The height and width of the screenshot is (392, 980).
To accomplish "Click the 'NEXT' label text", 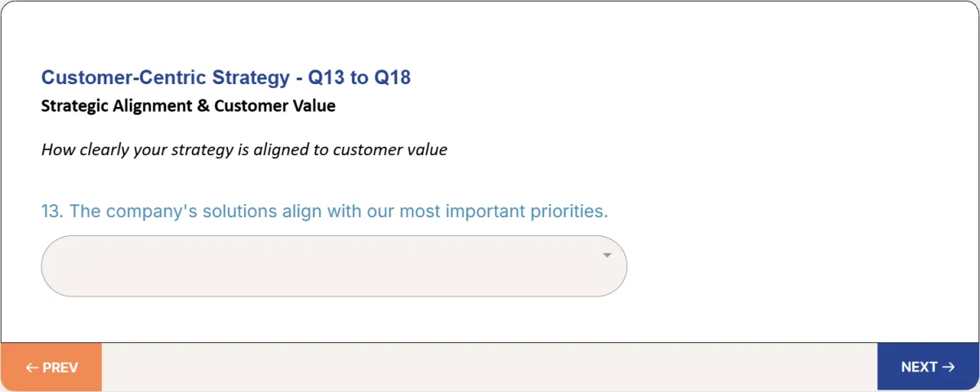I will tap(919, 367).
